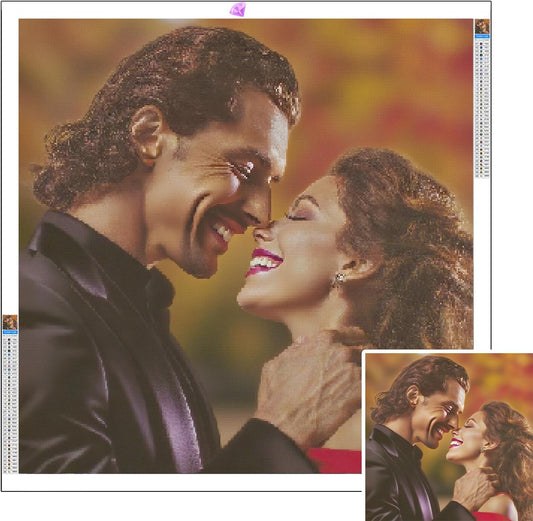The width and height of the screenshot is (533, 521).
Task: Click the blue label bar in right legend
Action: 482,36
